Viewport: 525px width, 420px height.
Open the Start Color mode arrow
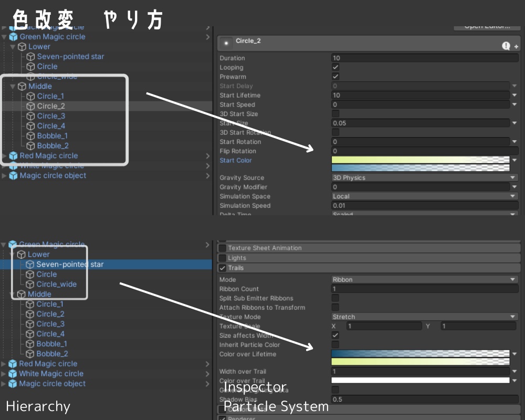point(514,160)
